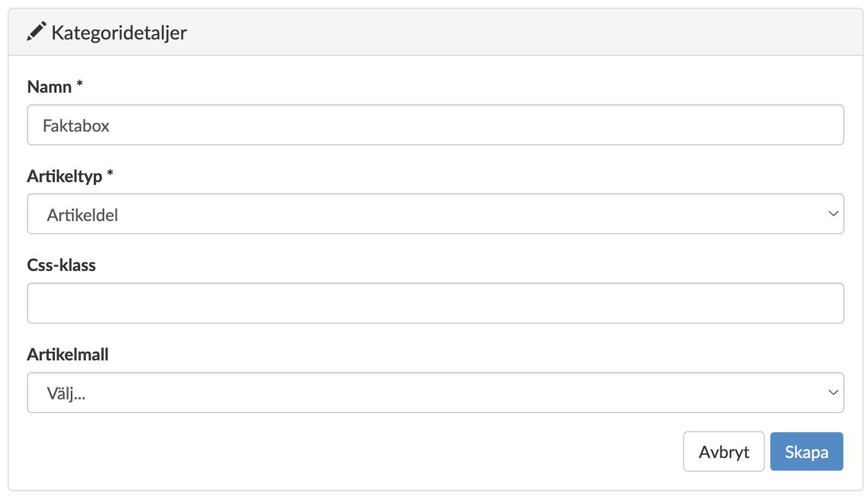
Task: Click the chevron arrow on Artikeltyp select
Action: (x=833, y=214)
